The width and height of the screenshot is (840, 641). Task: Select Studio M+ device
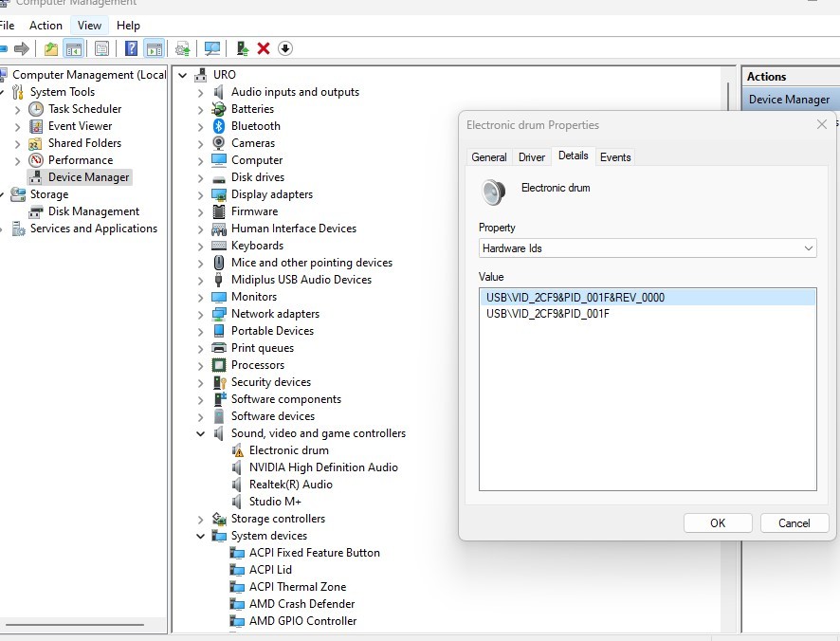click(275, 502)
